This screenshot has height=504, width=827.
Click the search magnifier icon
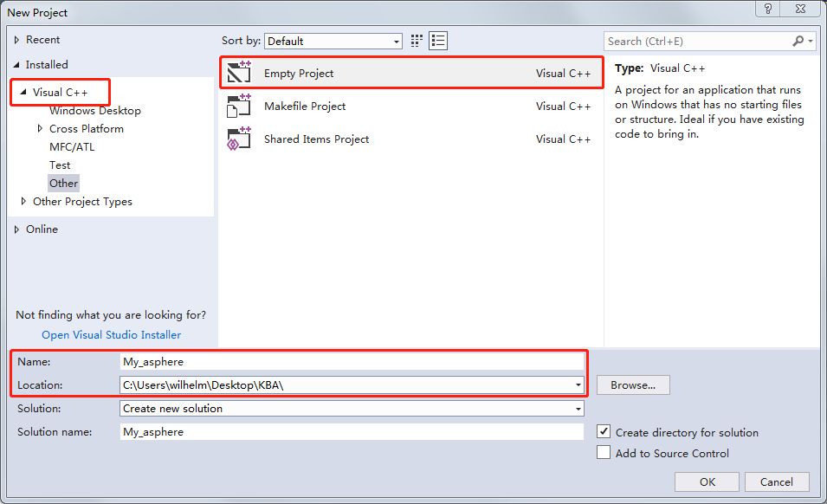click(798, 41)
